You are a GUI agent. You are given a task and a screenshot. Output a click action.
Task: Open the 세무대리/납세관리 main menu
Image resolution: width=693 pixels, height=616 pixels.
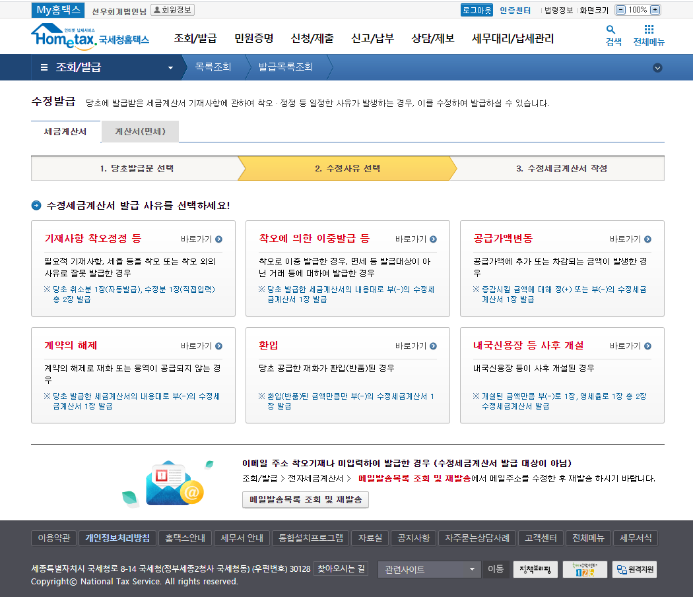click(x=513, y=38)
